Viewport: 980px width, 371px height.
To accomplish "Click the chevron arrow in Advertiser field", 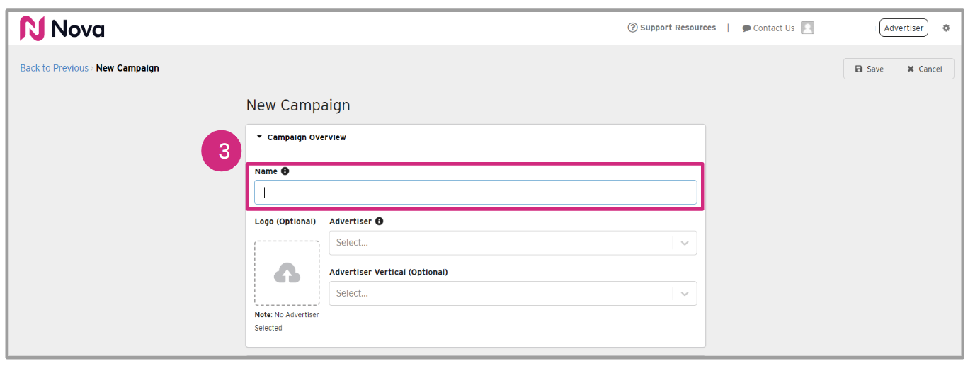I will tap(685, 243).
